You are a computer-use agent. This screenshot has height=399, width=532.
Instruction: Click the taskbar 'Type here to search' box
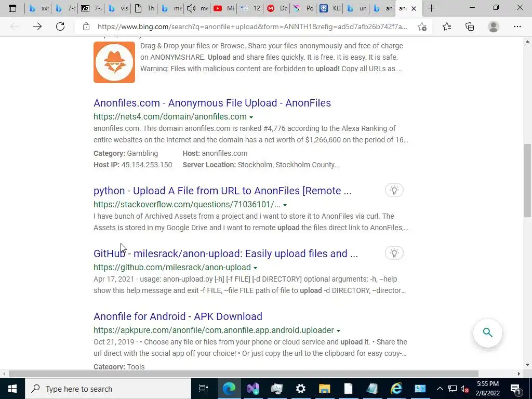click(x=108, y=389)
